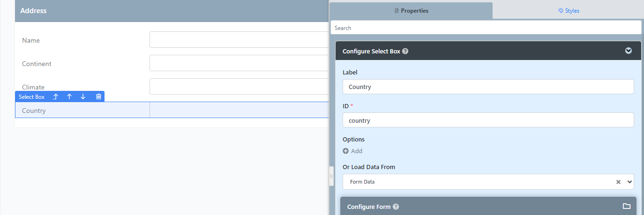Delete the Country select box with trash icon
The image size is (644, 215).
tap(98, 96)
